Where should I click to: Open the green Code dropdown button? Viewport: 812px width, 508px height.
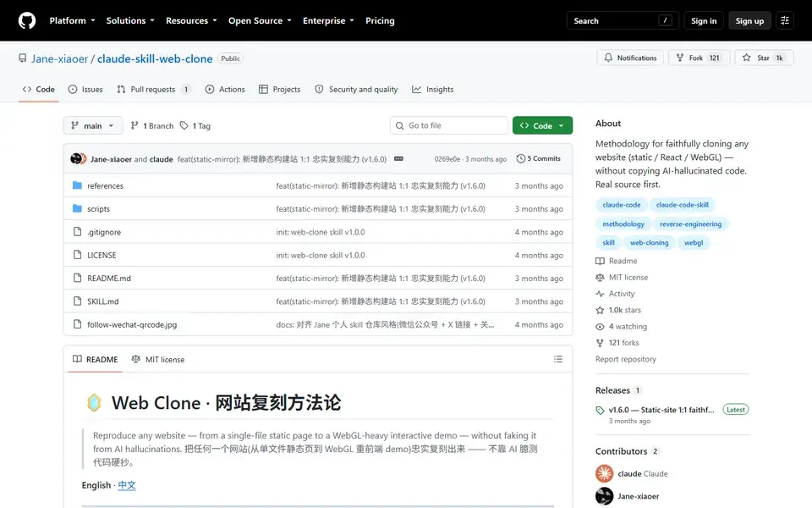542,125
